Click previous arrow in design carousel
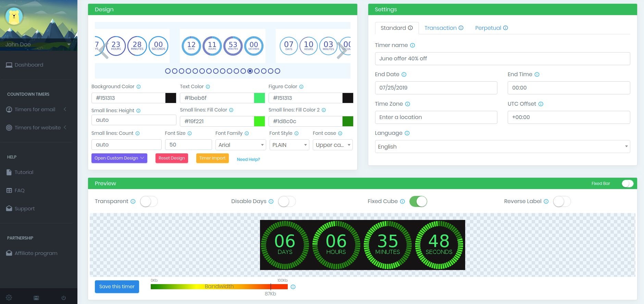This screenshot has width=644, height=304. 104,50
